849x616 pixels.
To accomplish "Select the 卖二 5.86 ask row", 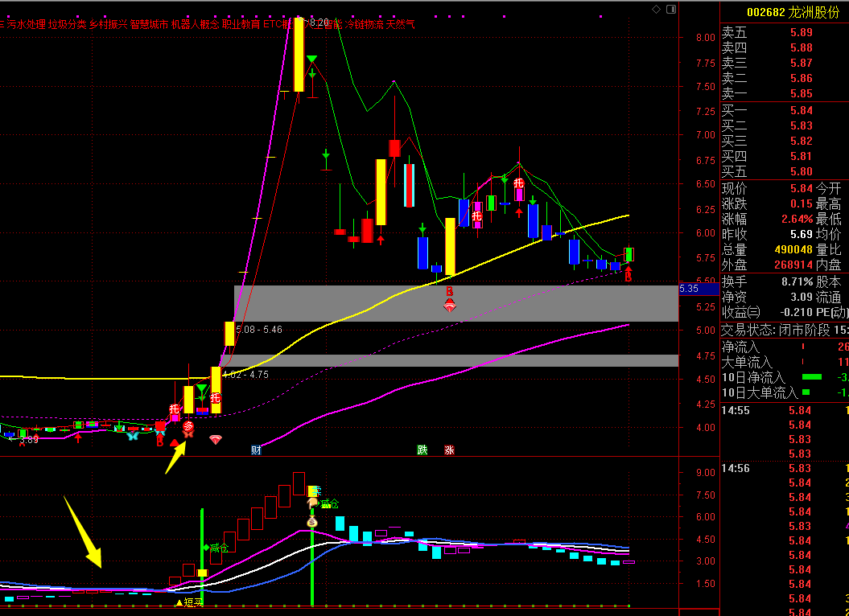I will (785, 78).
